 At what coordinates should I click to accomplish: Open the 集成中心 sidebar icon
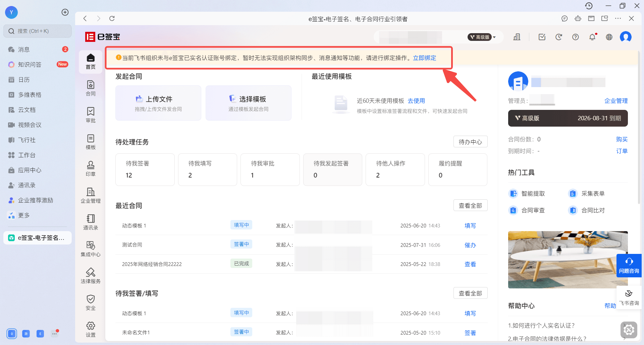tap(91, 249)
